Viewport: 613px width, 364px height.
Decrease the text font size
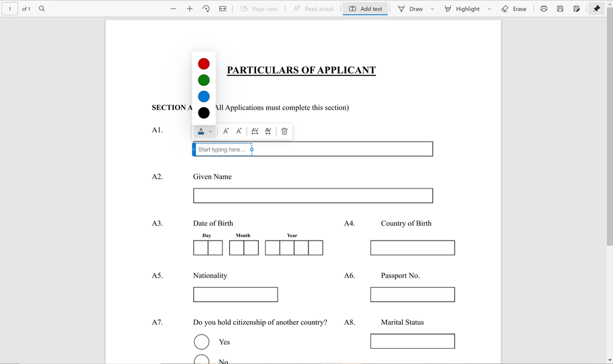pos(239,131)
